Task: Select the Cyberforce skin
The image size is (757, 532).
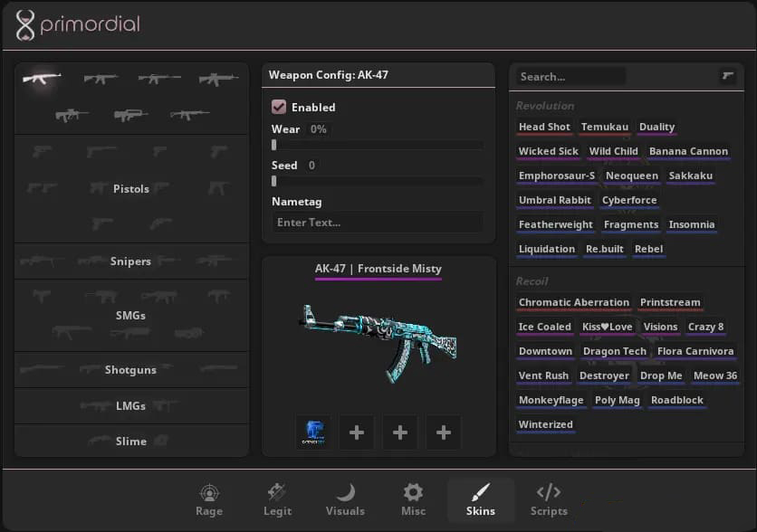Action: click(629, 200)
